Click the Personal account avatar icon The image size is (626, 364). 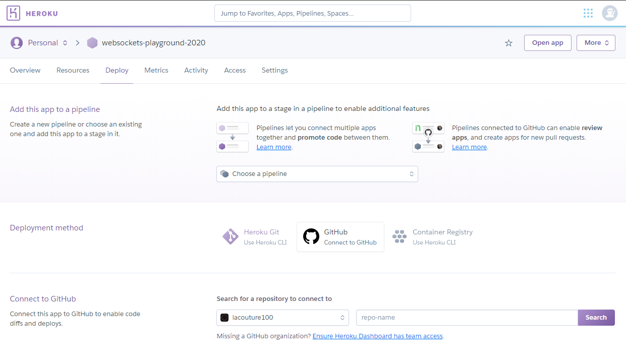pyautogui.click(x=17, y=43)
